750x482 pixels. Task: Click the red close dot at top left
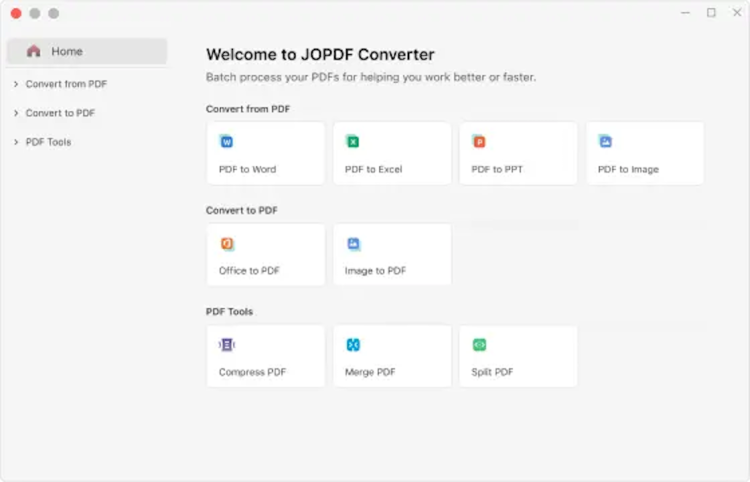16,13
